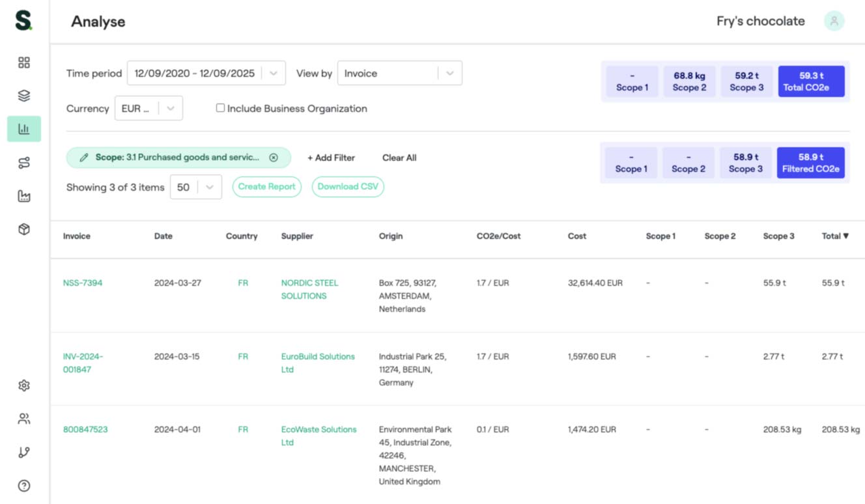Screen dimensions: 865x504
Task: Remove the Scope filter with x icon
Action: (274, 158)
